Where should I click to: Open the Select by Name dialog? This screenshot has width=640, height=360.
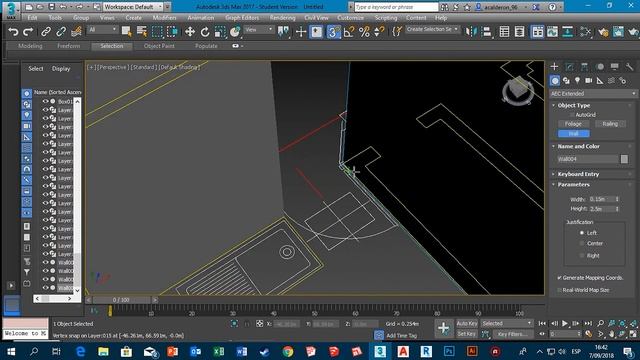click(142, 31)
